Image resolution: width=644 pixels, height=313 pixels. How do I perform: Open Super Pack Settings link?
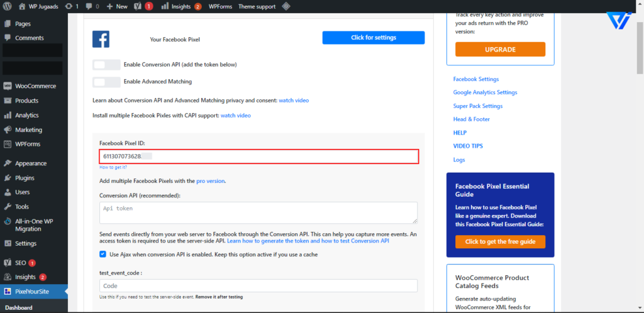pos(478,106)
